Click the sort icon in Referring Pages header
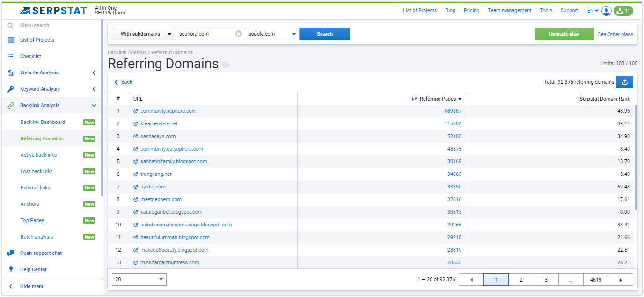The image size is (644, 297). tap(414, 99)
